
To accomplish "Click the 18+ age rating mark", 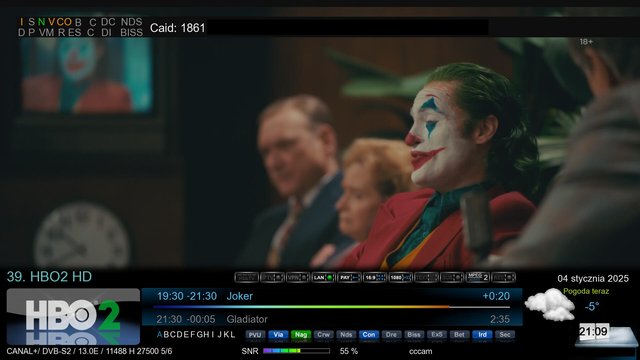I will coord(586,42).
